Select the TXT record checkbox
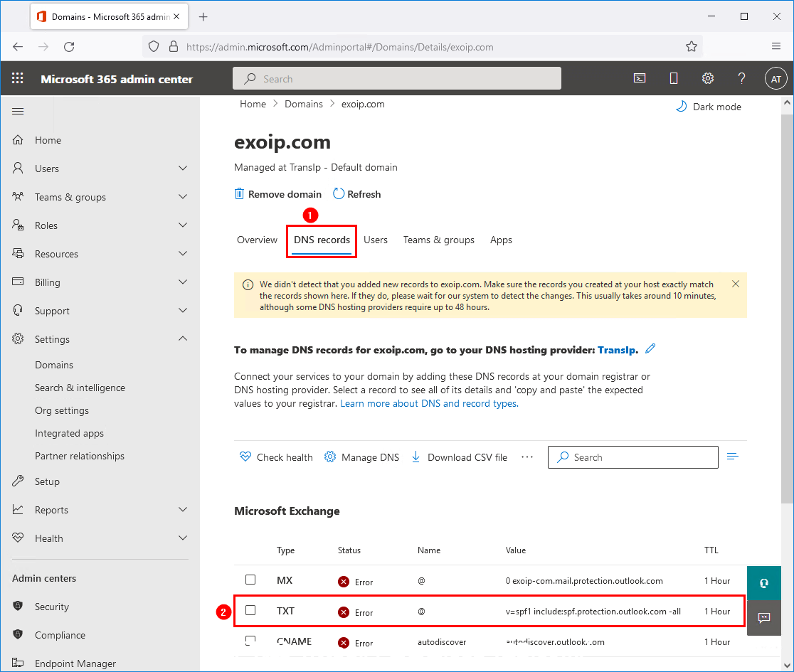The height and width of the screenshot is (672, 794). [x=250, y=610]
